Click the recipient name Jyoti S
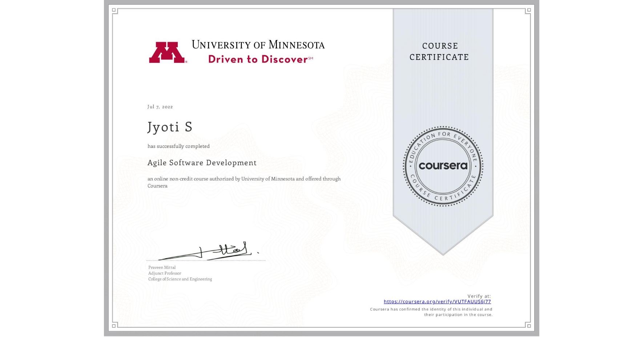The height and width of the screenshot is (337, 644). point(169,127)
